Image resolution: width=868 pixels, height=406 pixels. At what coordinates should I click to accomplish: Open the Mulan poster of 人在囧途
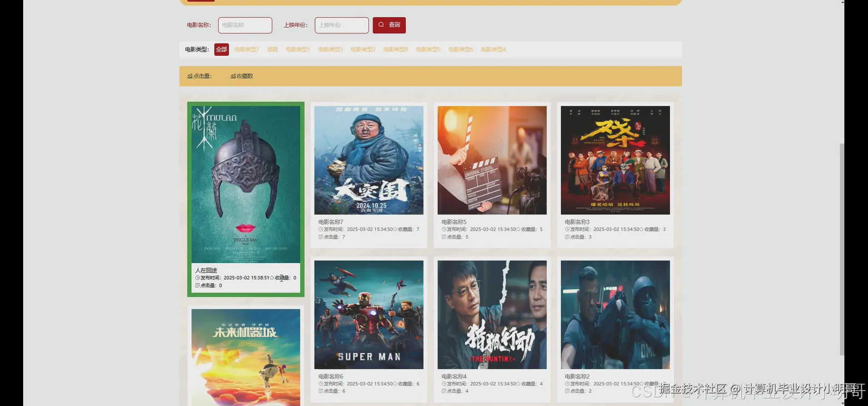click(246, 184)
